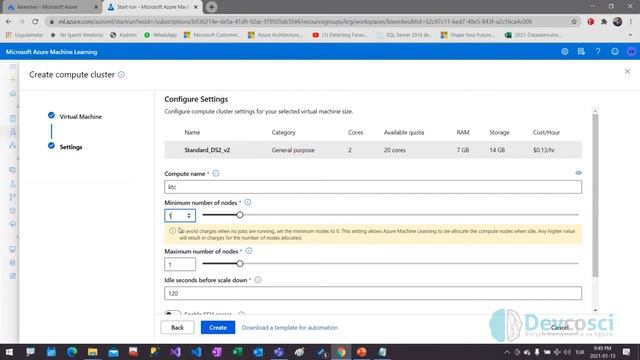This screenshot has height=360, width=640.
Task: Open the Azure ML header settings gear
Action: pos(564,51)
